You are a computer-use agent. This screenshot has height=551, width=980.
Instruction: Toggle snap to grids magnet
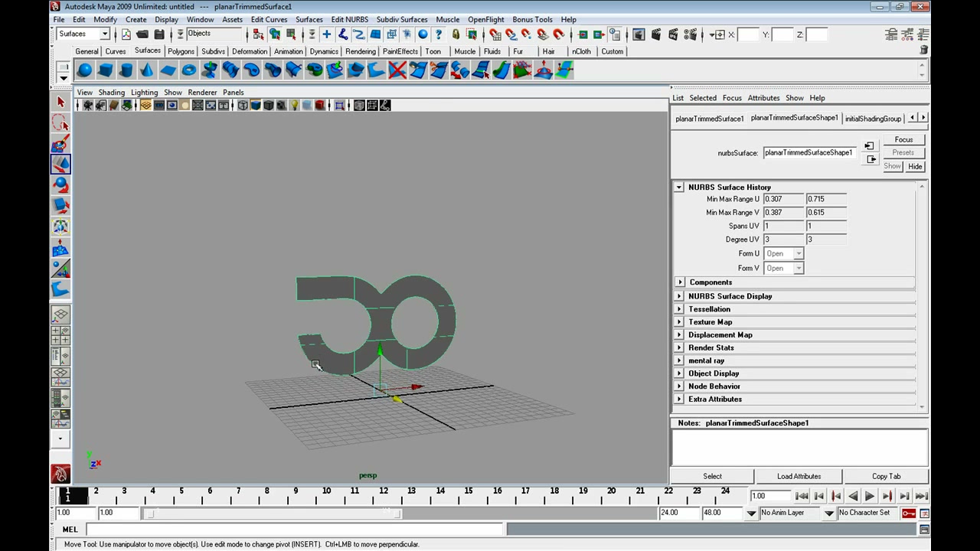click(495, 34)
